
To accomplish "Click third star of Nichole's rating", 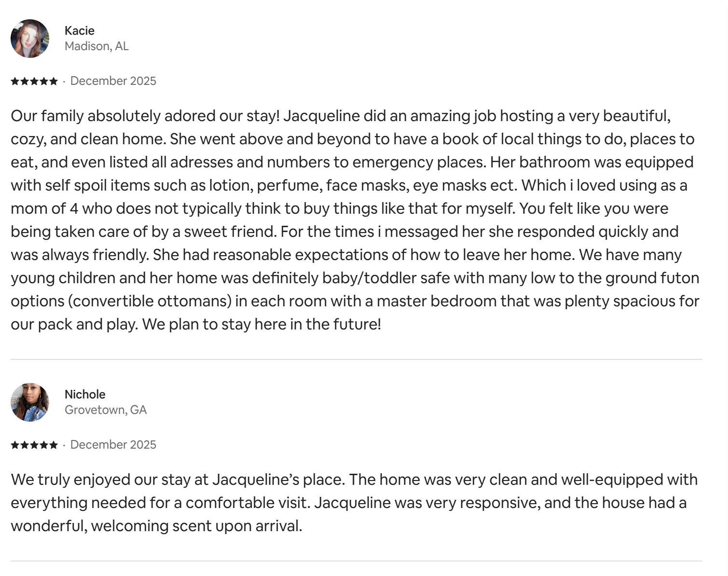I will click(x=34, y=445).
